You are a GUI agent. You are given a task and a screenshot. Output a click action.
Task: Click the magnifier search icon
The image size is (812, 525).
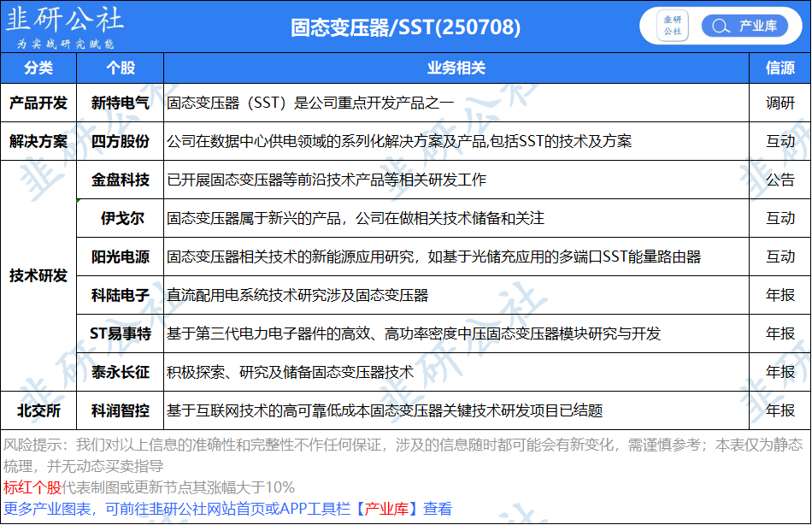click(x=720, y=26)
